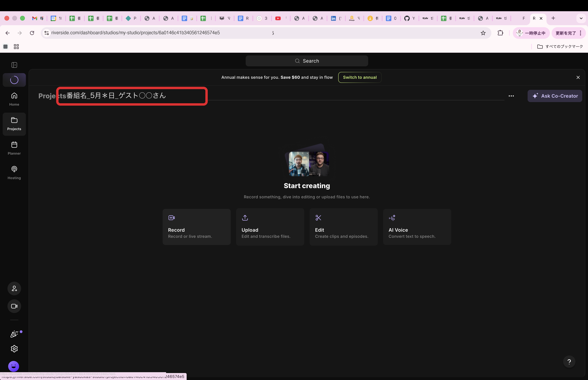Select the Projects tab in sidebar
The width and height of the screenshot is (588, 380).
click(x=14, y=124)
